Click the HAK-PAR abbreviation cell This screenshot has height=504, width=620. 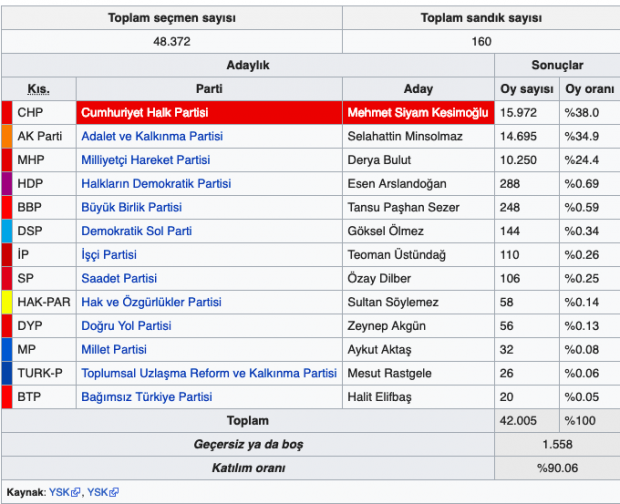(x=44, y=302)
